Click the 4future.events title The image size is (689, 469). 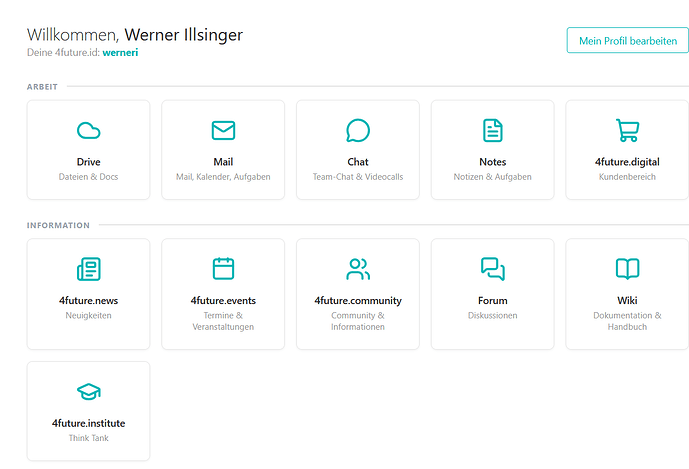[223, 301]
